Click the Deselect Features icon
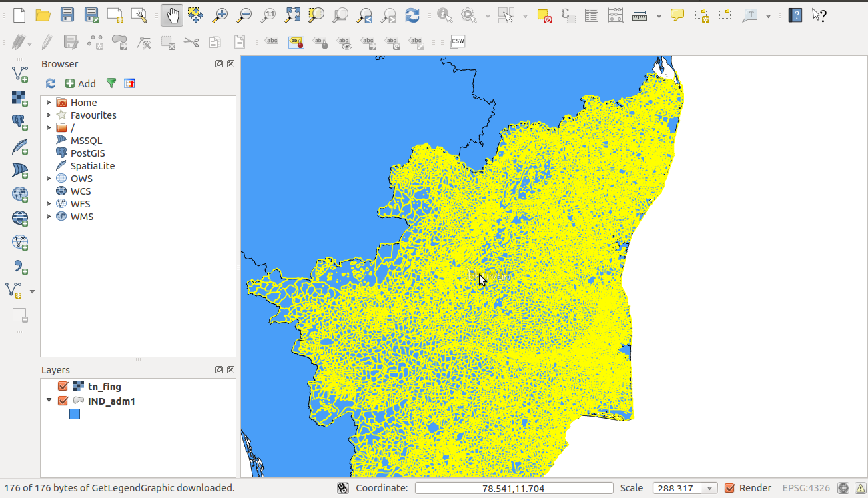 point(544,15)
